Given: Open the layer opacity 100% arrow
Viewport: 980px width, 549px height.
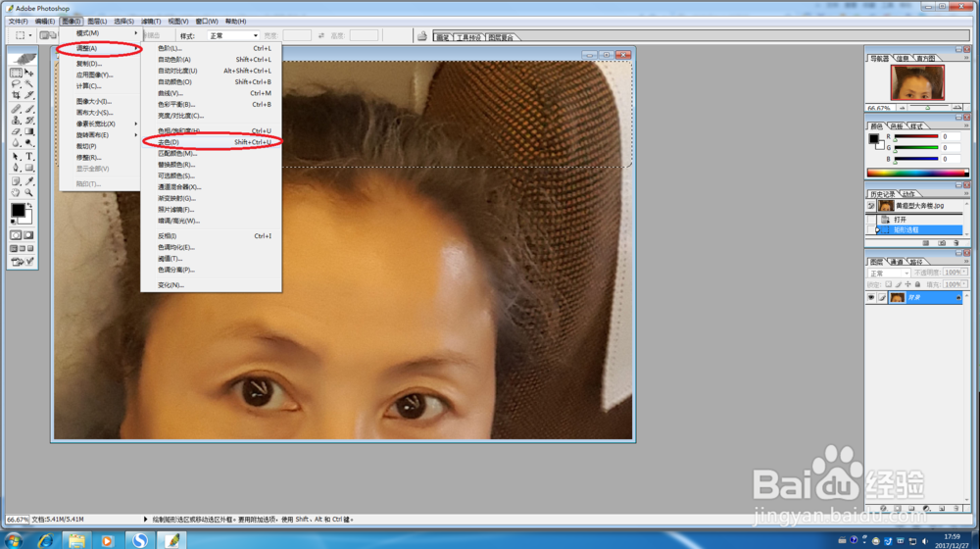Looking at the screenshot, I should pos(963,272).
